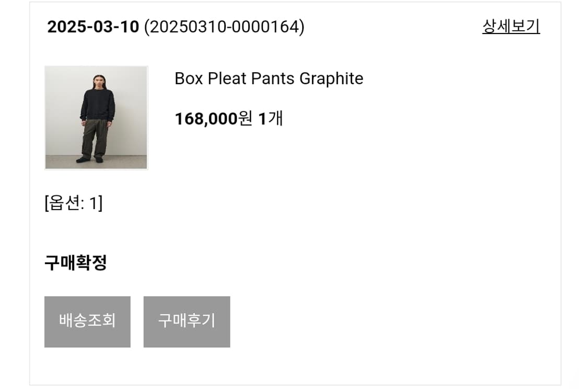Click the 옵션 label in option line
Viewport: 588px width, 389px height.
tap(64, 202)
